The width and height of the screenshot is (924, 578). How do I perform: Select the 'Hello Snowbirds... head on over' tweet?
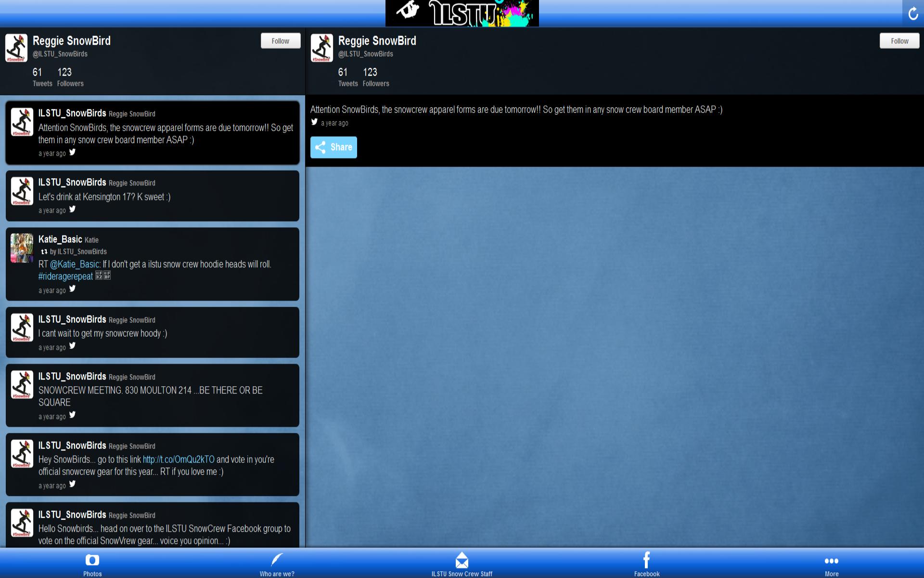153,525
